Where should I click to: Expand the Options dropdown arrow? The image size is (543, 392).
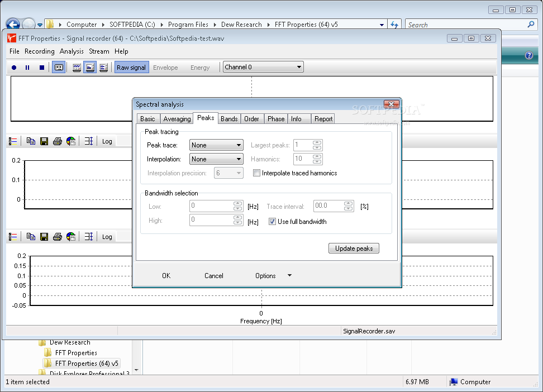click(290, 276)
